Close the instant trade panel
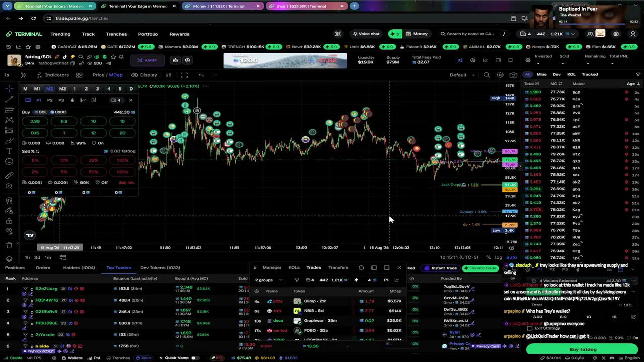The height and width of the screenshot is (362, 644). (130, 100)
